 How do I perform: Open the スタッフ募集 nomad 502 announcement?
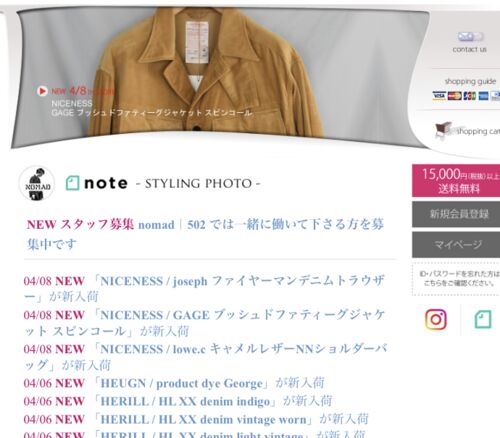(x=205, y=234)
